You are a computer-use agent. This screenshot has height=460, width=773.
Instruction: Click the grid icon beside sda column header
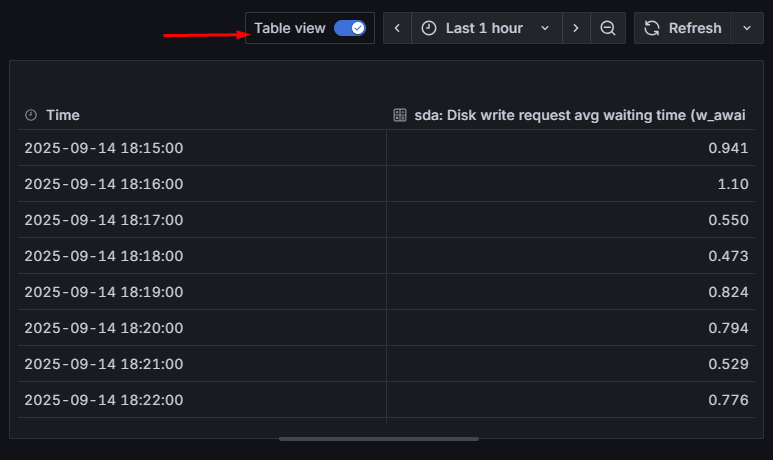(x=400, y=115)
